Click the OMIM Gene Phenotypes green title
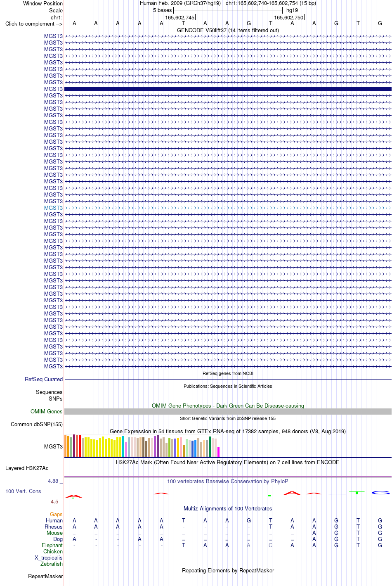Viewport: 392px width, 586px height. [x=228, y=406]
